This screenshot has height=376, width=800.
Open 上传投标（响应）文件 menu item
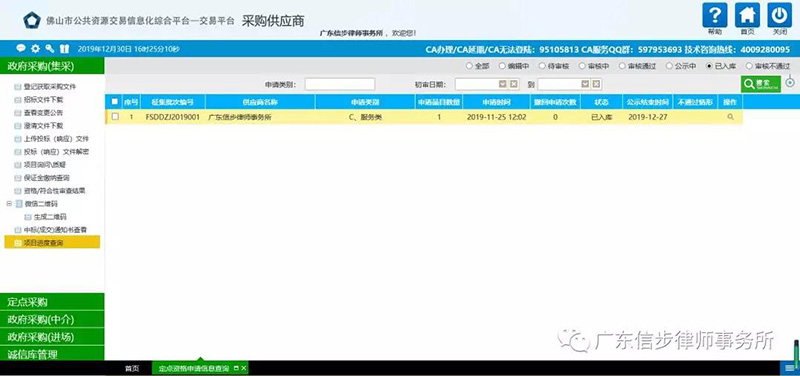pos(56,139)
